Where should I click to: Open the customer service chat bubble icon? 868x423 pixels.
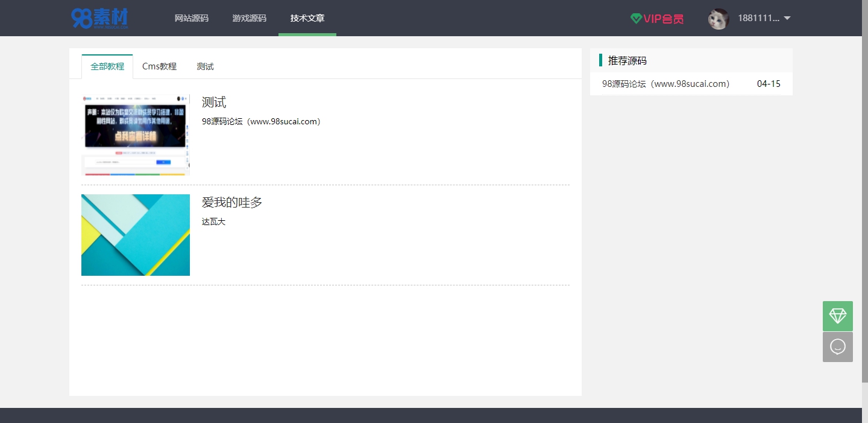pyautogui.click(x=837, y=346)
